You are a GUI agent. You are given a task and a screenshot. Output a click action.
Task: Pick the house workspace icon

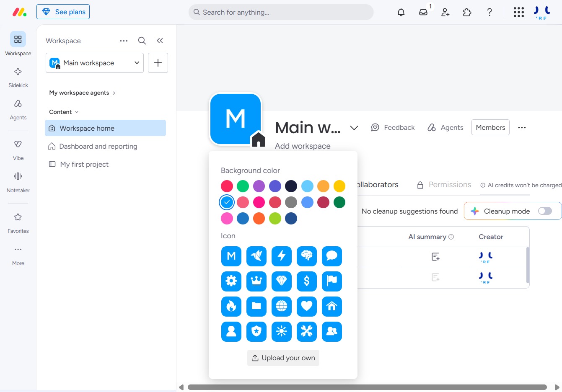332,306
